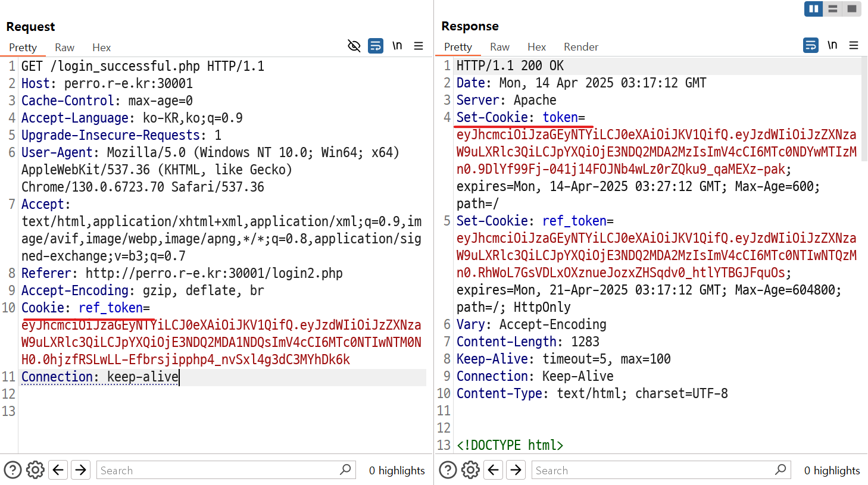
Task: Click Keep-Alive timeout=5 header
Action: (x=564, y=359)
